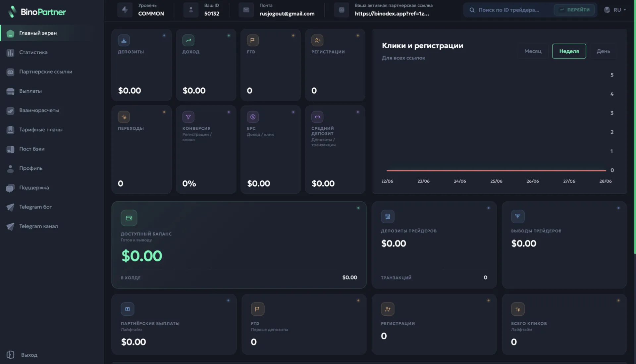Image resolution: width=636 pixels, height=364 pixels.
Task: Open Статистика in the sidebar
Action: tap(33, 52)
